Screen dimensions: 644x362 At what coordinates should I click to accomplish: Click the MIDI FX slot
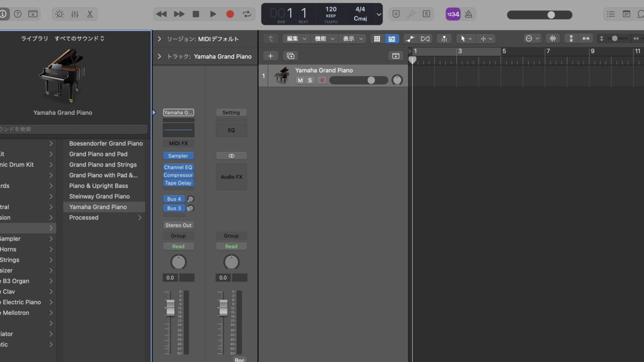(178, 143)
